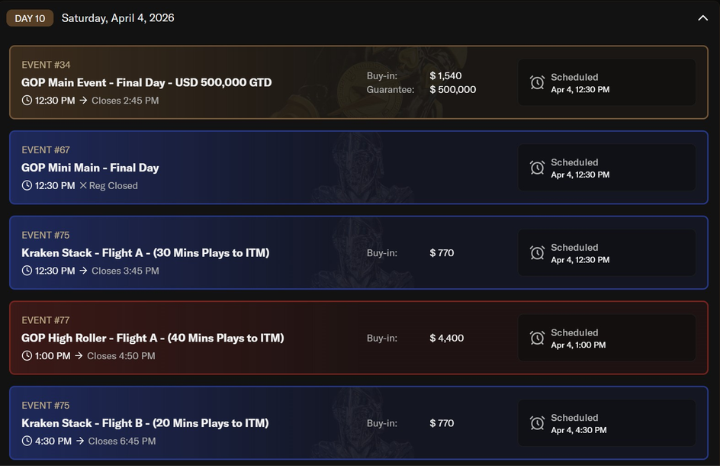Click clock icon beside Main Event 12:30 PM
Image resolution: width=720 pixels, height=466 pixels.
pos(27,101)
